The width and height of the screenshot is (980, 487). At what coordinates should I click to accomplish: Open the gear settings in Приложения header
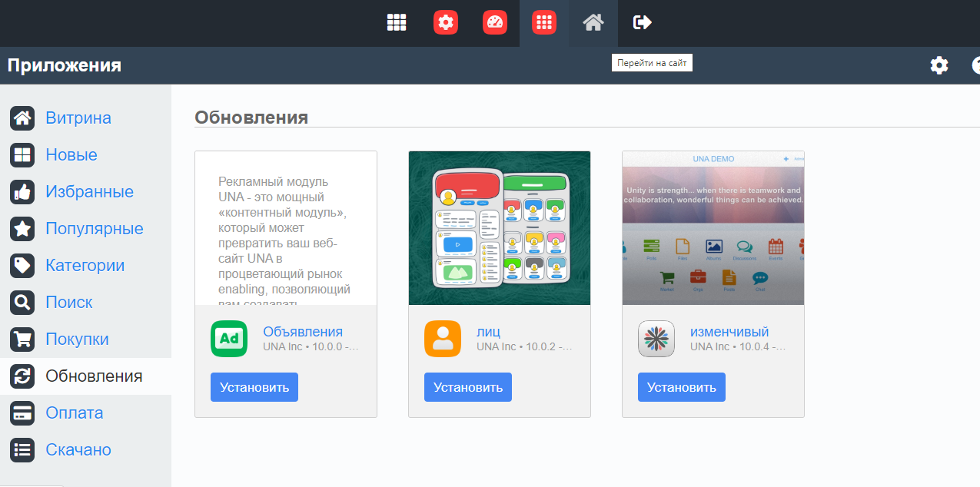[938, 66]
